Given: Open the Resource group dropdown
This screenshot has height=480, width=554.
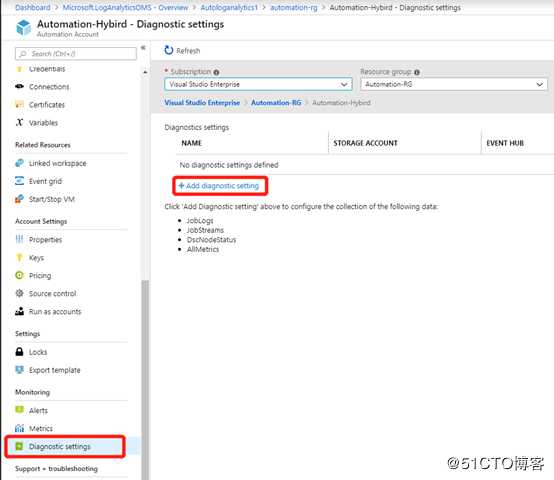Looking at the screenshot, I should 454,84.
